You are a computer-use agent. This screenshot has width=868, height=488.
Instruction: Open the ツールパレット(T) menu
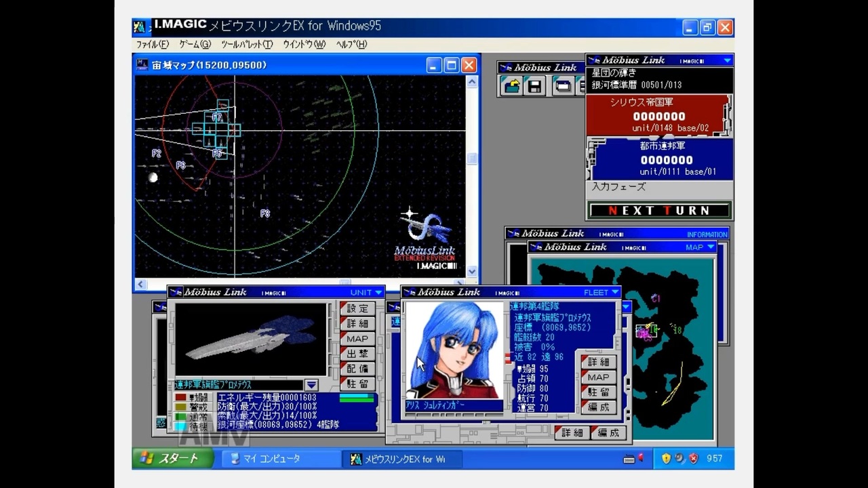pyautogui.click(x=247, y=44)
